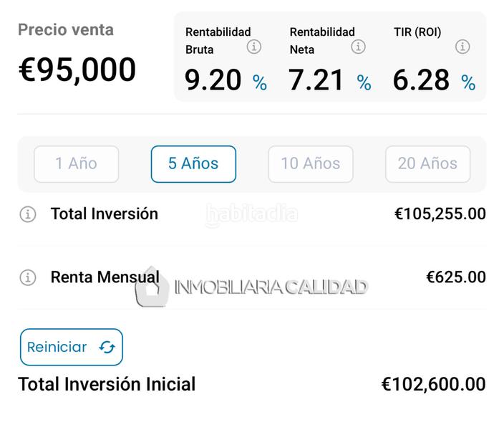Choose the 20 Años period
504x430 pixels.
(427, 164)
